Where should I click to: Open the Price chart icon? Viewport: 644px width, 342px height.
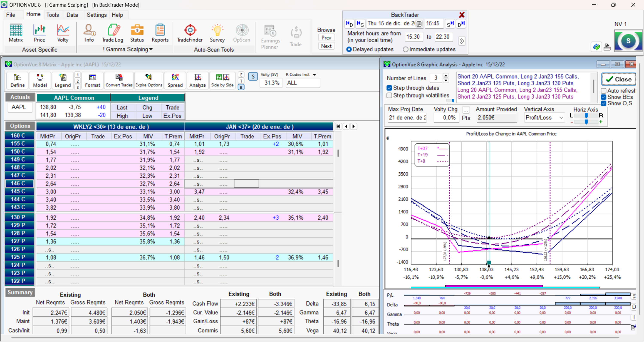39,33
